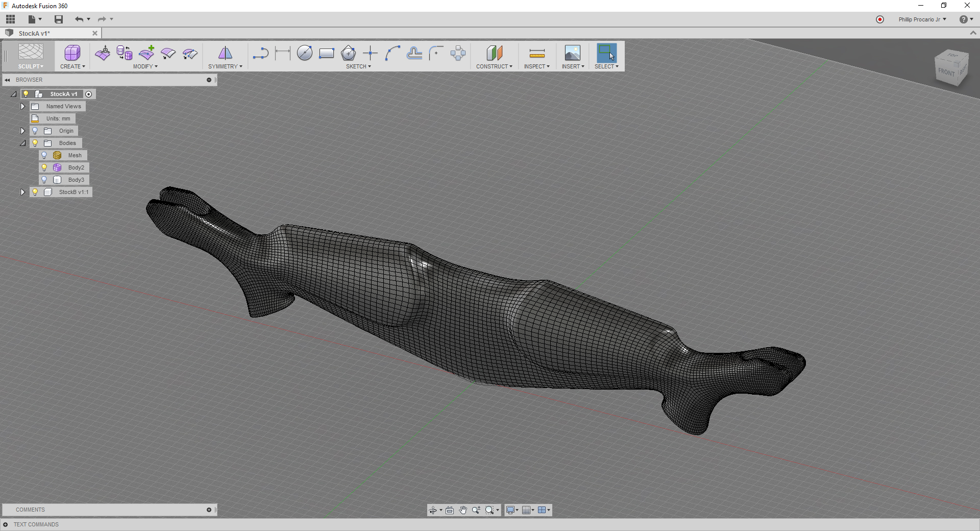Open the SELECT dropdown menu

[606, 66]
